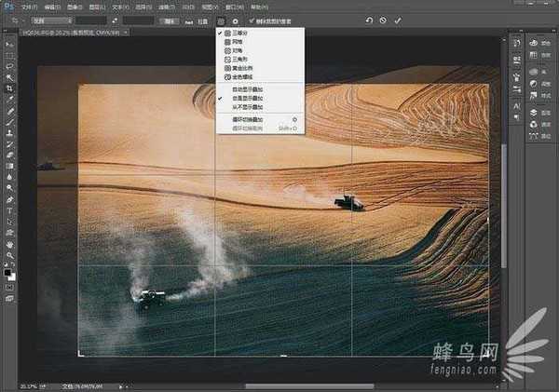Select the Type tool in toolbox
Viewport: 559px width, 392px height.
point(10,210)
